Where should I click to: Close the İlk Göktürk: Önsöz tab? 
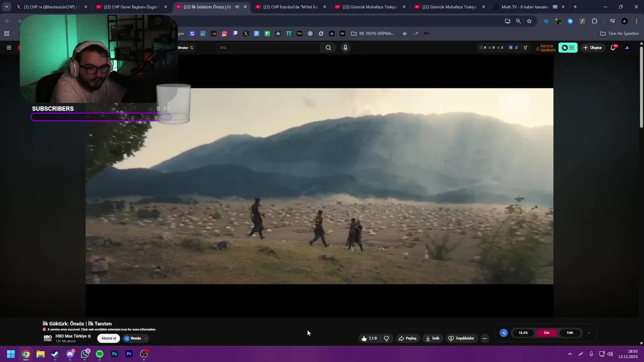pos(245,7)
